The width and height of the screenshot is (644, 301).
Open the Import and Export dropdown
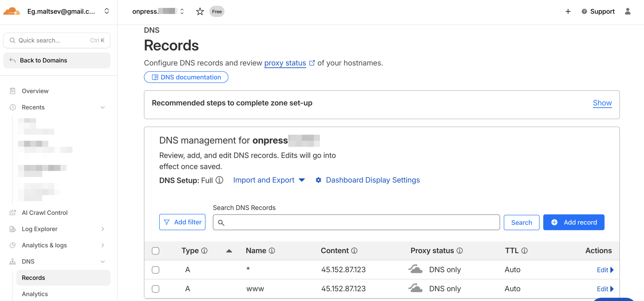(x=269, y=180)
